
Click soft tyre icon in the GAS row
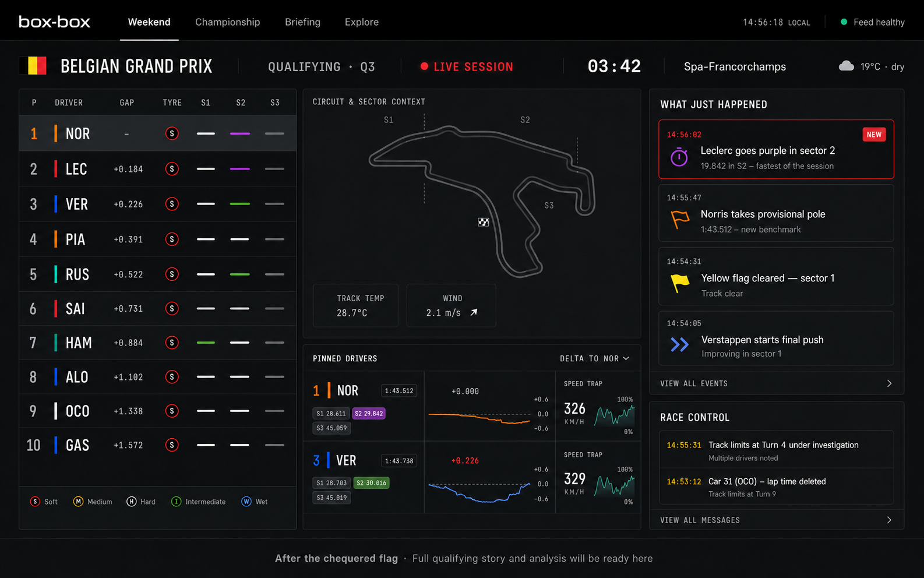(171, 445)
